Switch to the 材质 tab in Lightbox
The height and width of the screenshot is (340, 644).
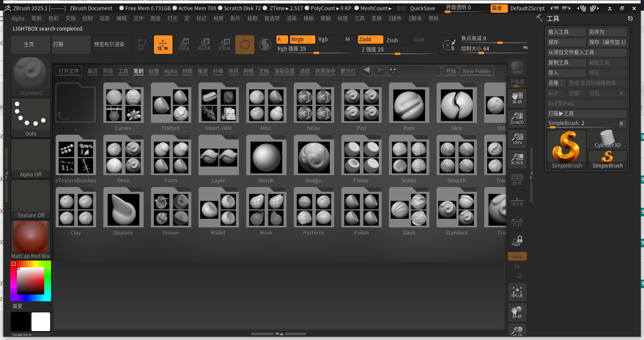tap(187, 71)
